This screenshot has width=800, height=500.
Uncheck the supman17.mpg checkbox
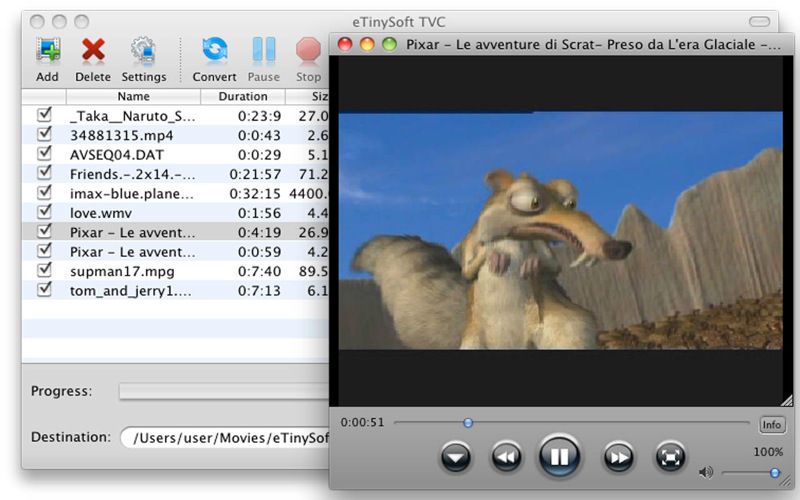44,269
